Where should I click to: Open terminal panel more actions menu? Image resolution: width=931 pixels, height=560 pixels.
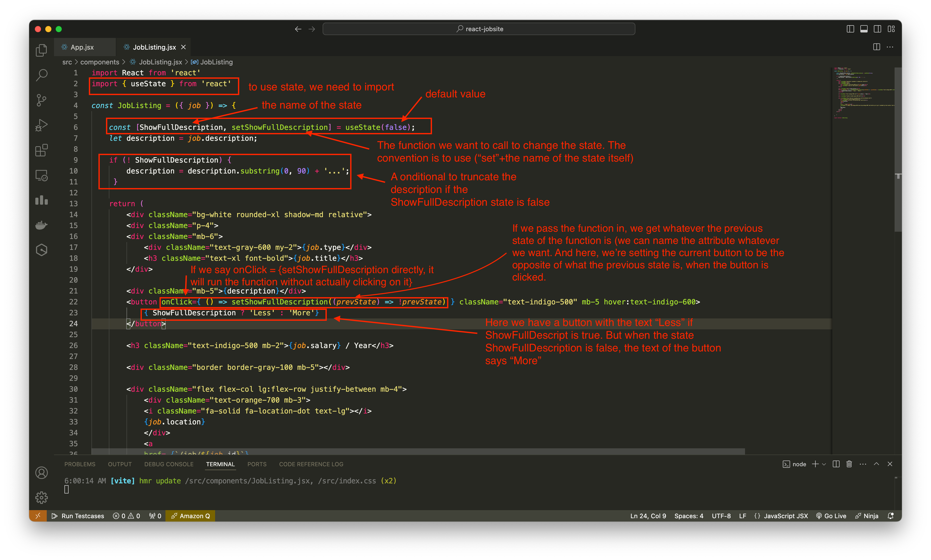point(863,464)
